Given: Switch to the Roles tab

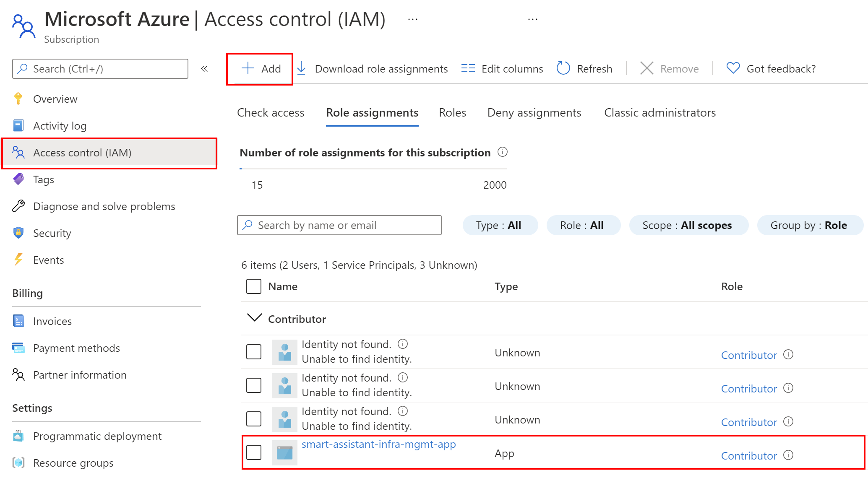Looking at the screenshot, I should [453, 113].
